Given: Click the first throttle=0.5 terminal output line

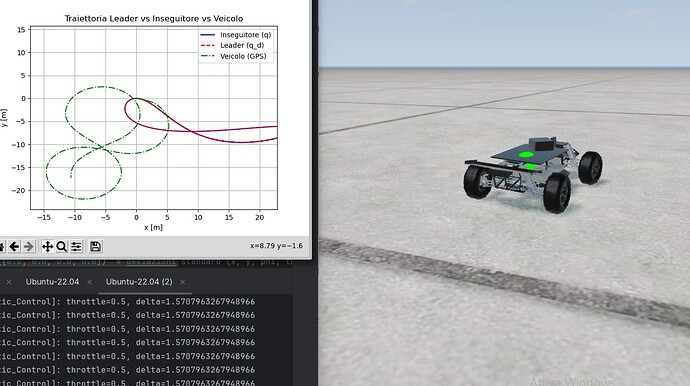Looking at the screenshot, I should click(128, 301).
